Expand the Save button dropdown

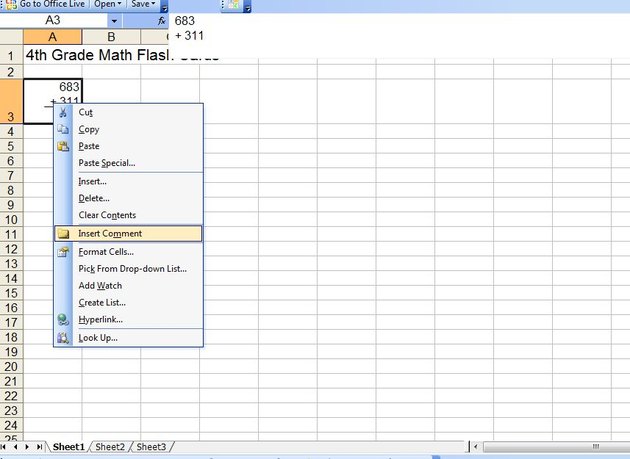click(153, 4)
